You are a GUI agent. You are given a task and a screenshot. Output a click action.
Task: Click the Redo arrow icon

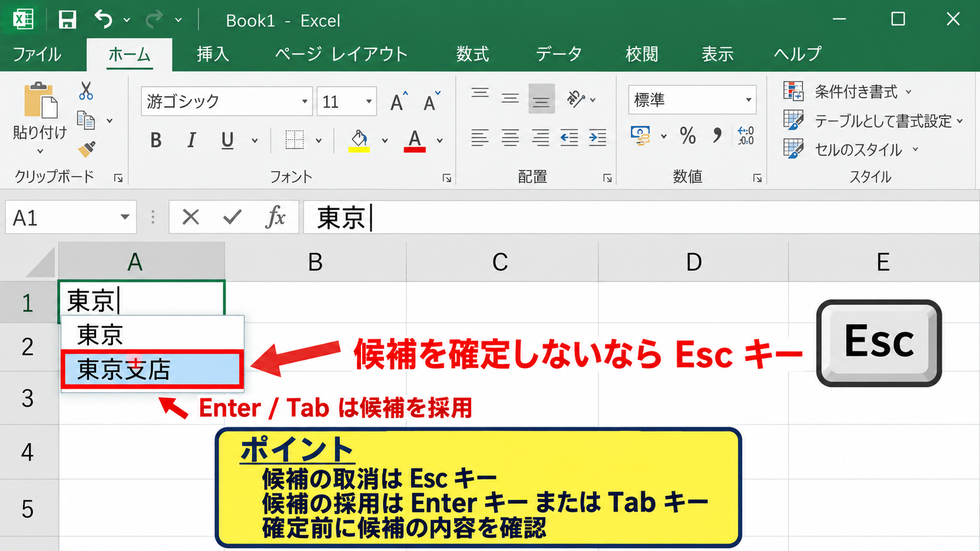tap(154, 20)
